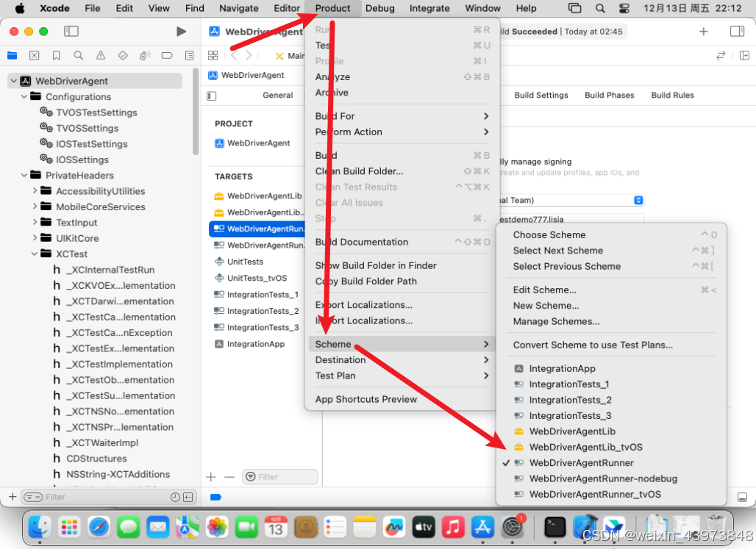The width and height of the screenshot is (756, 549).
Task: Expand the TextInput folder
Action: [35, 222]
